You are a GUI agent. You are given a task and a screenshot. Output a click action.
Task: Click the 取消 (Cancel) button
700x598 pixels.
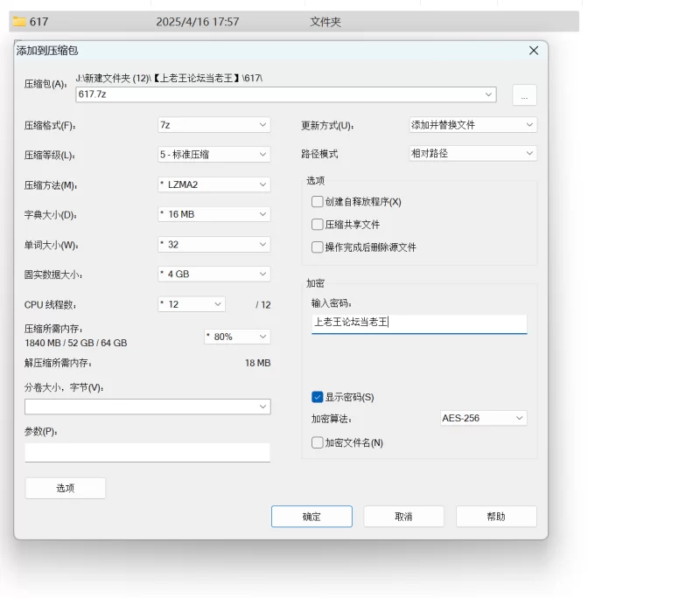pos(403,517)
